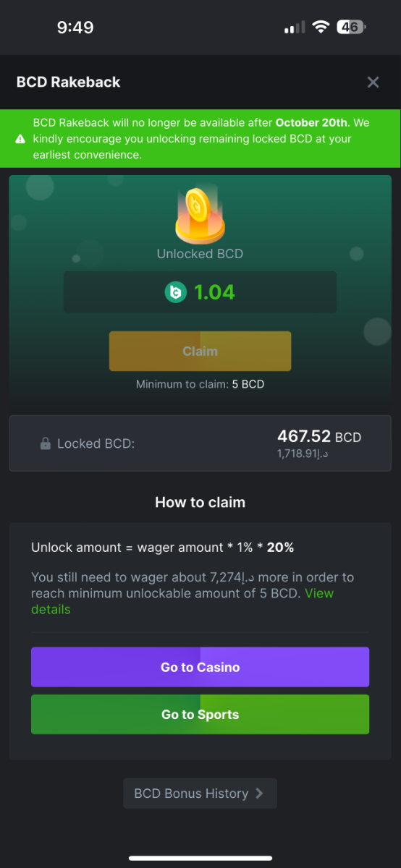This screenshot has width=401, height=868.
Task: Open the View details link
Action: pos(182,601)
